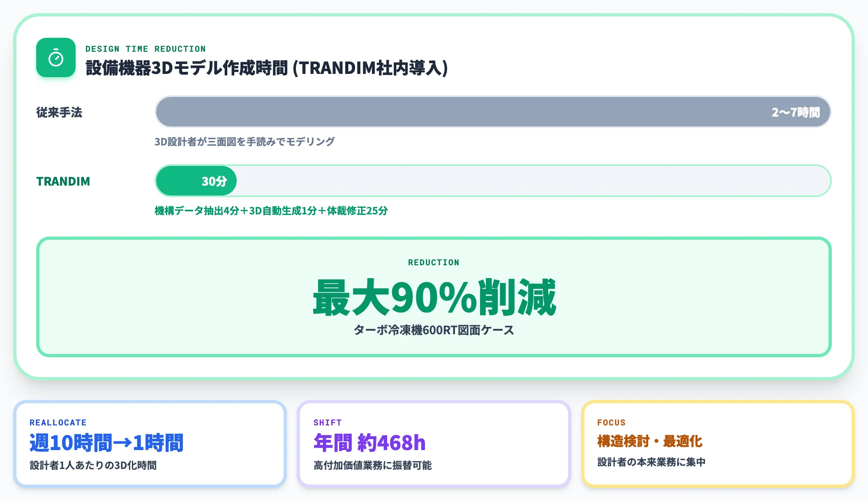
Task: Click the 構造検討・最適化 heading
Action: coord(650,441)
